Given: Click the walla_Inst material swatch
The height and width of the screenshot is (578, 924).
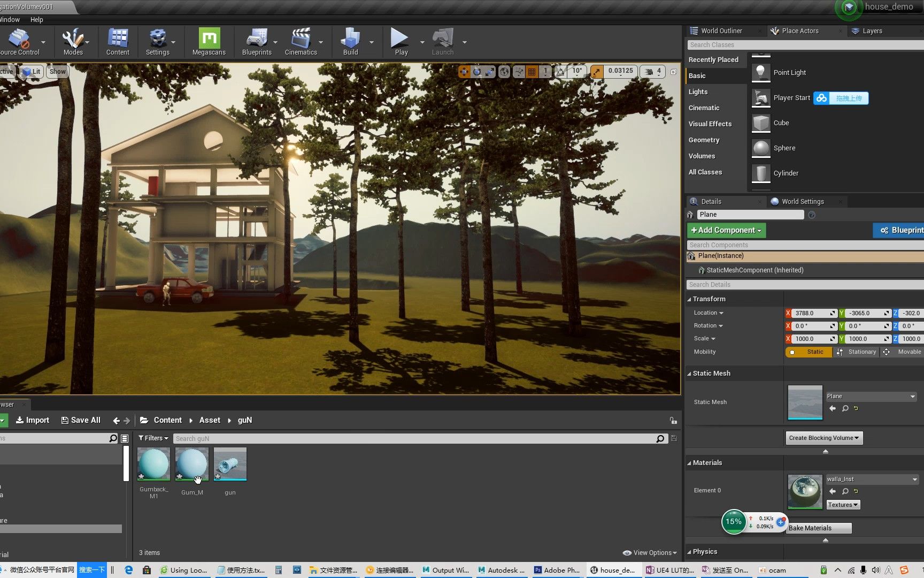Looking at the screenshot, I should tap(804, 490).
